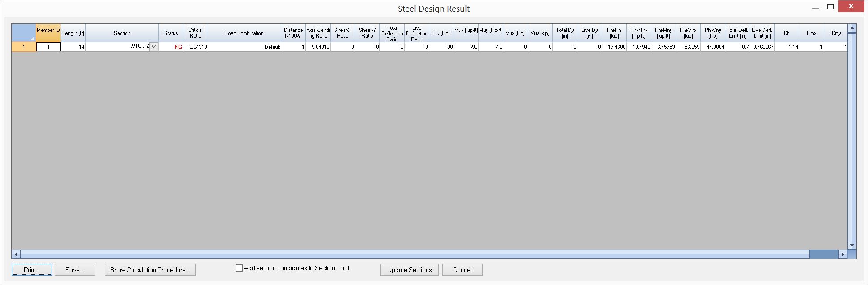The width and height of the screenshot is (868, 285).
Task: Select the Section column header
Action: pyautogui.click(x=122, y=33)
